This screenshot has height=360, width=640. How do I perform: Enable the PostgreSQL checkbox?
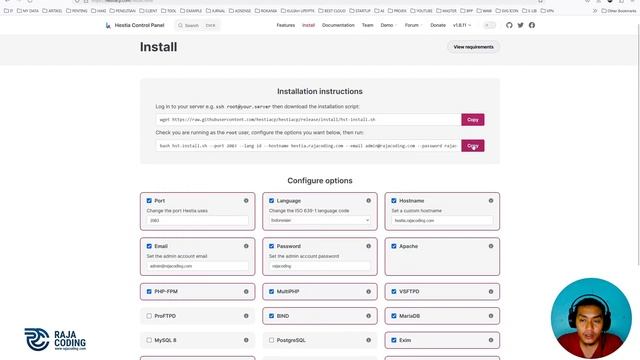click(x=271, y=340)
